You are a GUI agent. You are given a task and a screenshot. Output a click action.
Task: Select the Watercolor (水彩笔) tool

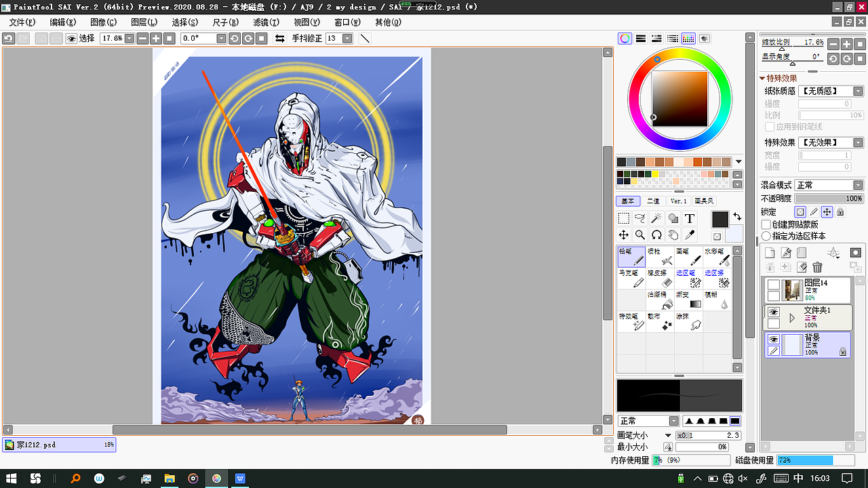pyautogui.click(x=717, y=257)
